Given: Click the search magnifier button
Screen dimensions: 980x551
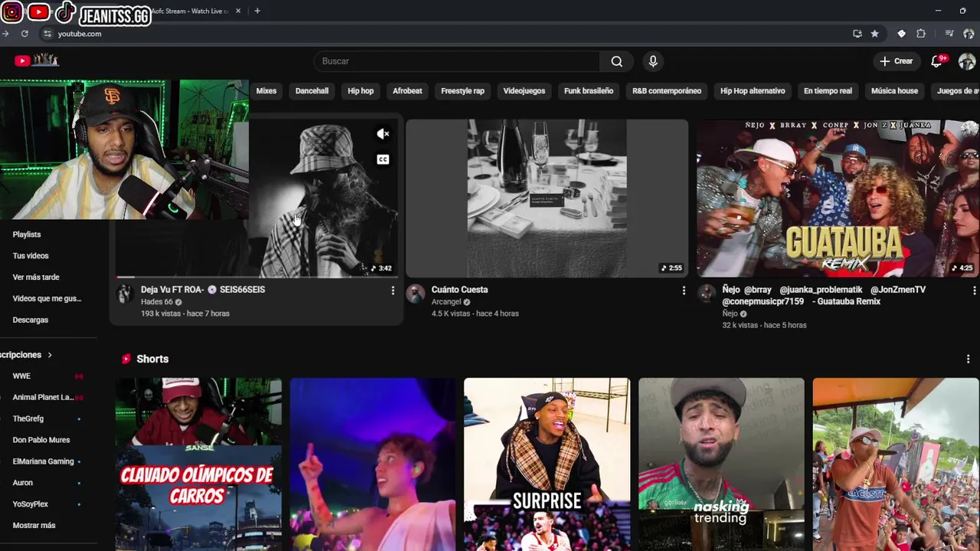Looking at the screenshot, I should 616,61.
